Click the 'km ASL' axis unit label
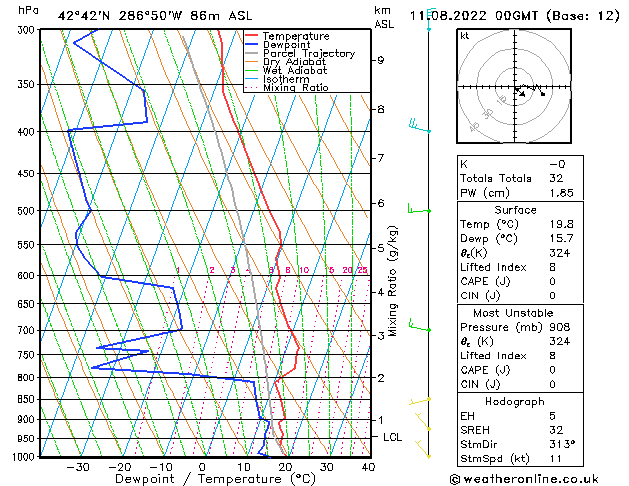 pos(384,17)
